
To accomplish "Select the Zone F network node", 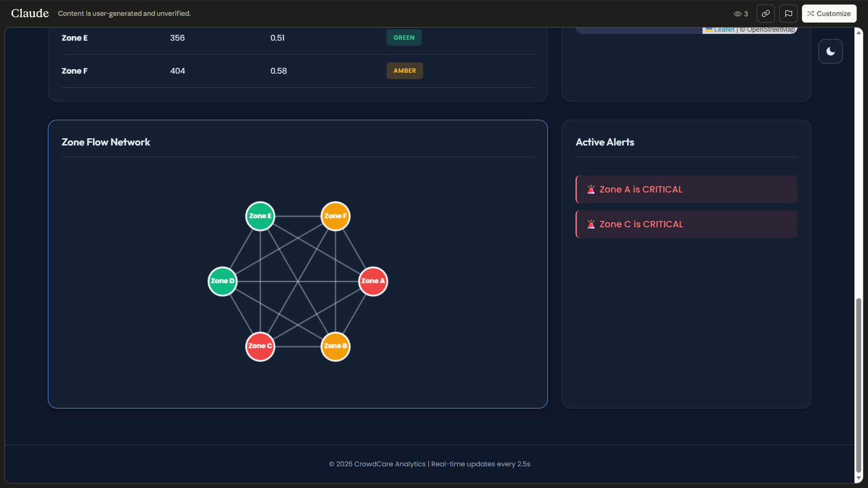I will coord(335,216).
